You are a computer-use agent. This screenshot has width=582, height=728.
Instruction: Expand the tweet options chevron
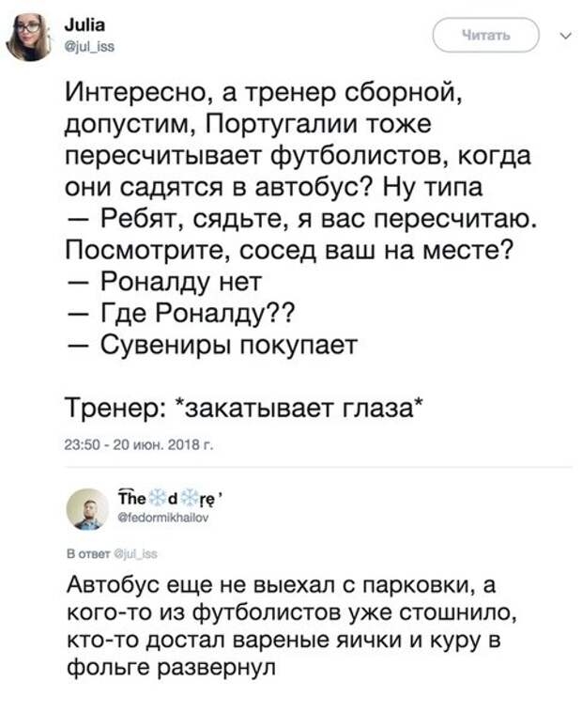click(561, 36)
